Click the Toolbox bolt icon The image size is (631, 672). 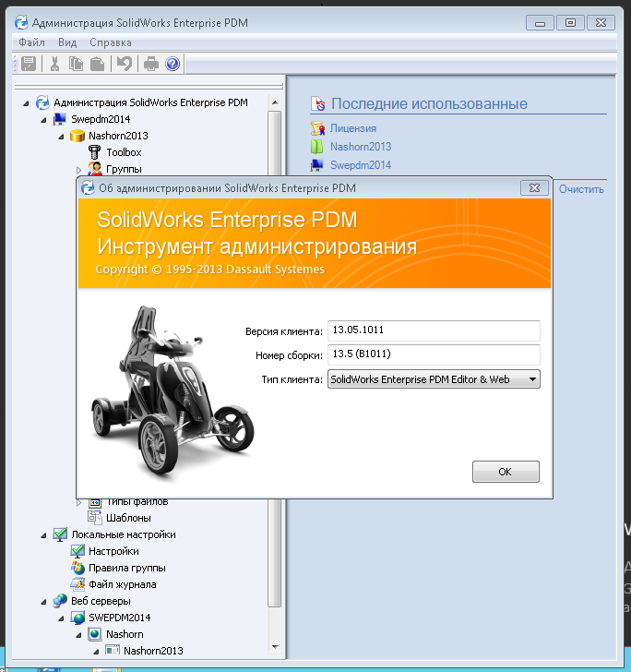coord(95,152)
